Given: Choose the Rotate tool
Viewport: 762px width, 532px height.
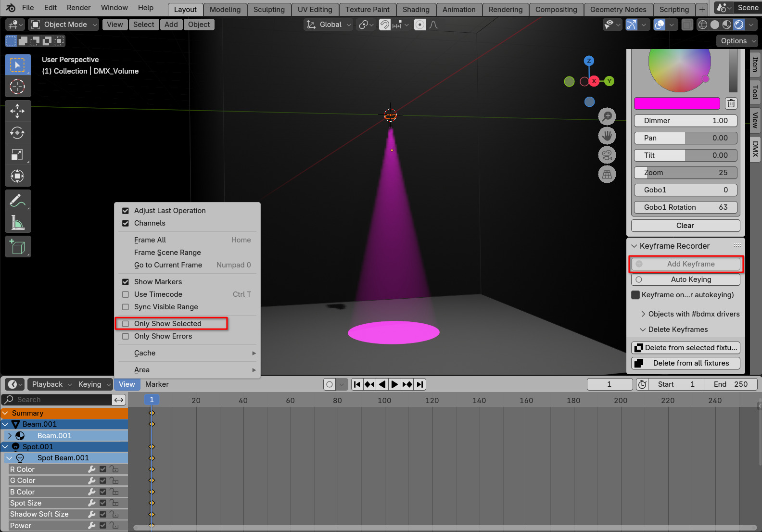Looking at the screenshot, I should (18, 133).
